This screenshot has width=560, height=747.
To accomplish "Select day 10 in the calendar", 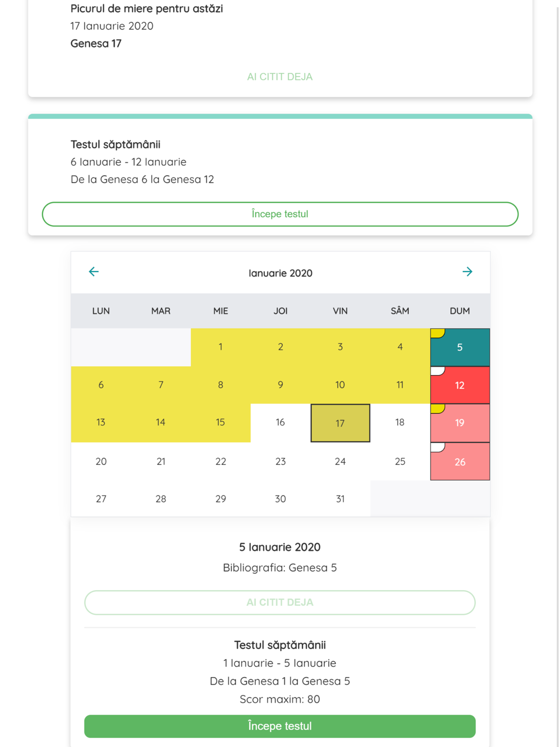I will click(x=340, y=385).
